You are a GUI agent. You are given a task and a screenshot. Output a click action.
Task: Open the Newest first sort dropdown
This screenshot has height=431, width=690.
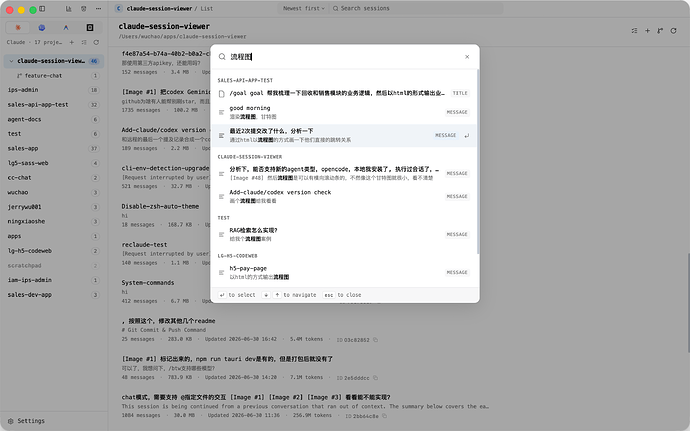pyautogui.click(x=304, y=8)
